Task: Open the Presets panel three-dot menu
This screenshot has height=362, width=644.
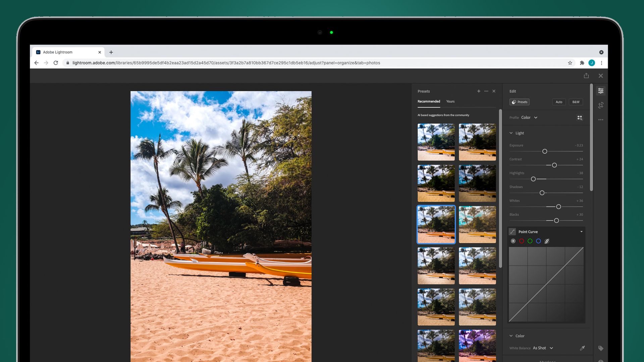Action: point(486,91)
